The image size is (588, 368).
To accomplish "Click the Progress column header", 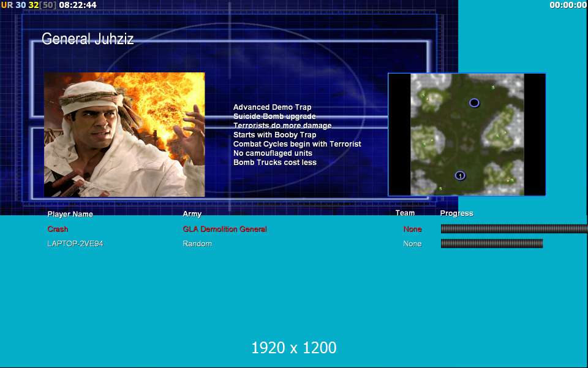I will click(456, 213).
